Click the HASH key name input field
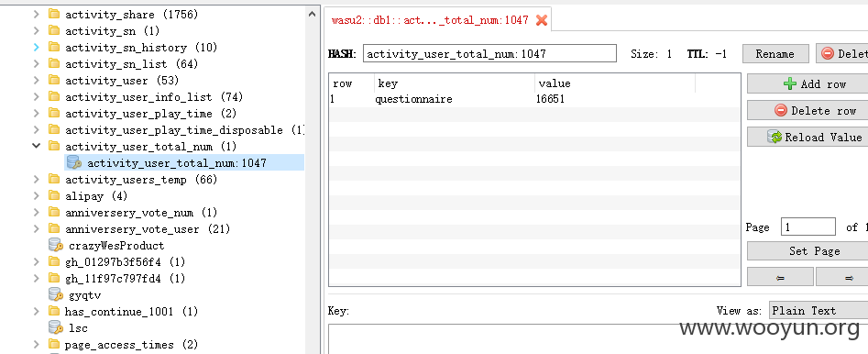868x354 pixels. [489, 54]
